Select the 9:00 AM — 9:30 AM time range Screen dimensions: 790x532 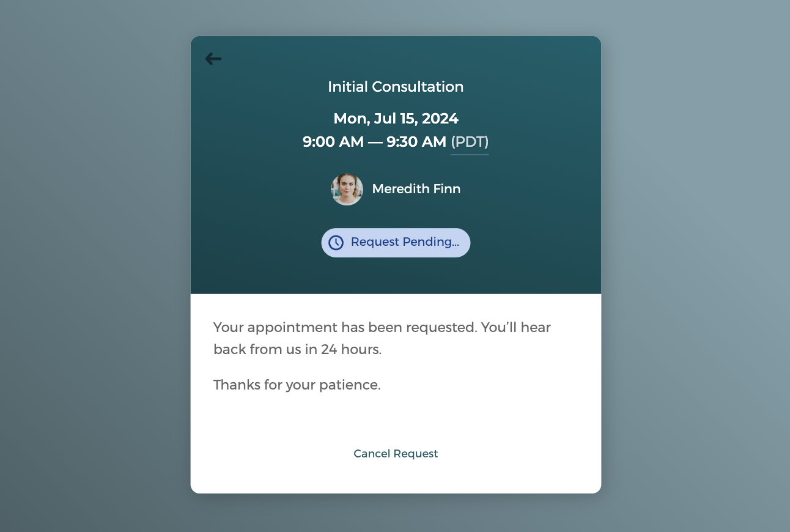[x=375, y=141]
